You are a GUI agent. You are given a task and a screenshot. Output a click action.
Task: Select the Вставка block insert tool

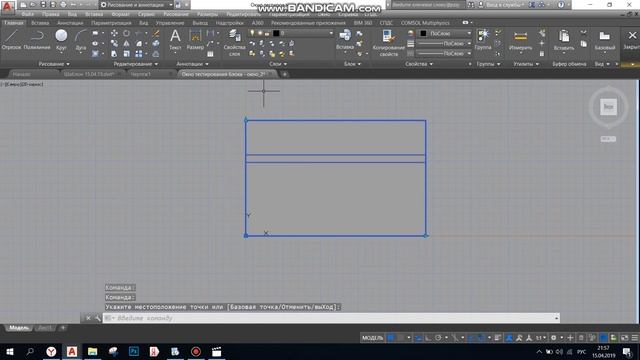point(345,40)
